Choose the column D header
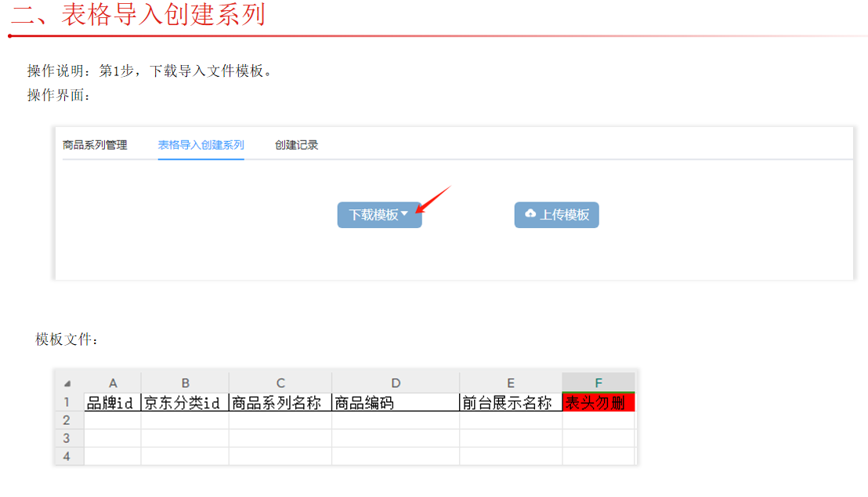This screenshot has width=868, height=497. tap(396, 383)
